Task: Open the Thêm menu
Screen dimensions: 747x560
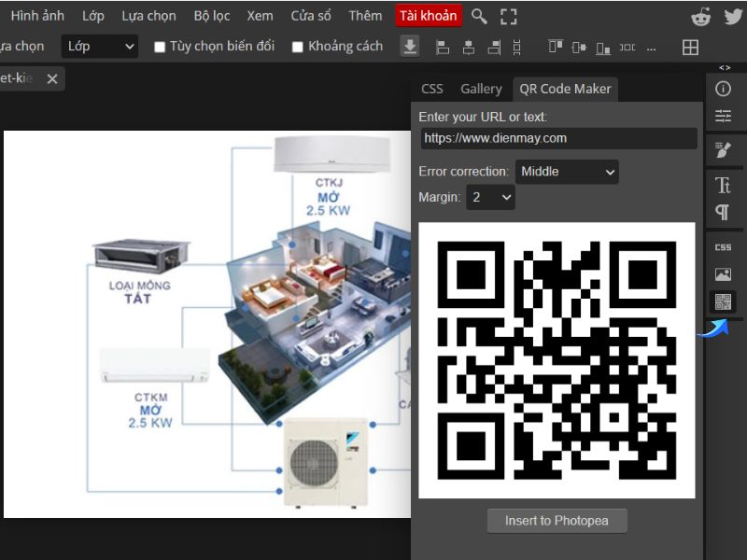Action: point(365,16)
